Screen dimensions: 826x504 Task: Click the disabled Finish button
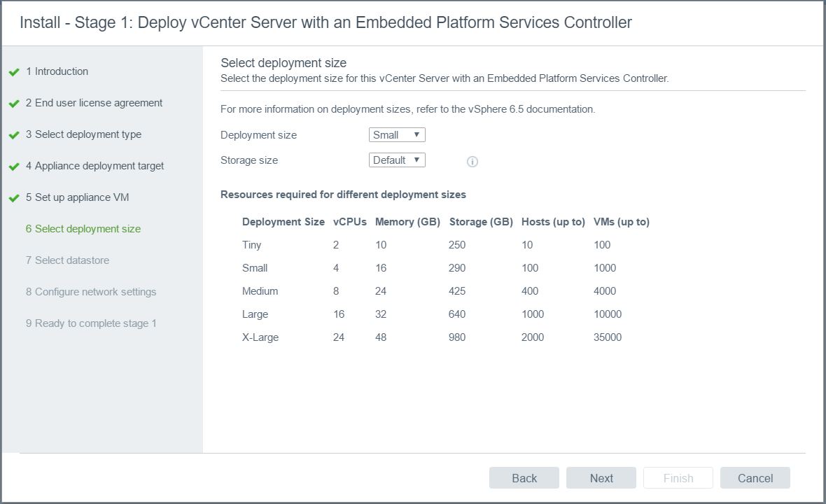click(x=678, y=477)
